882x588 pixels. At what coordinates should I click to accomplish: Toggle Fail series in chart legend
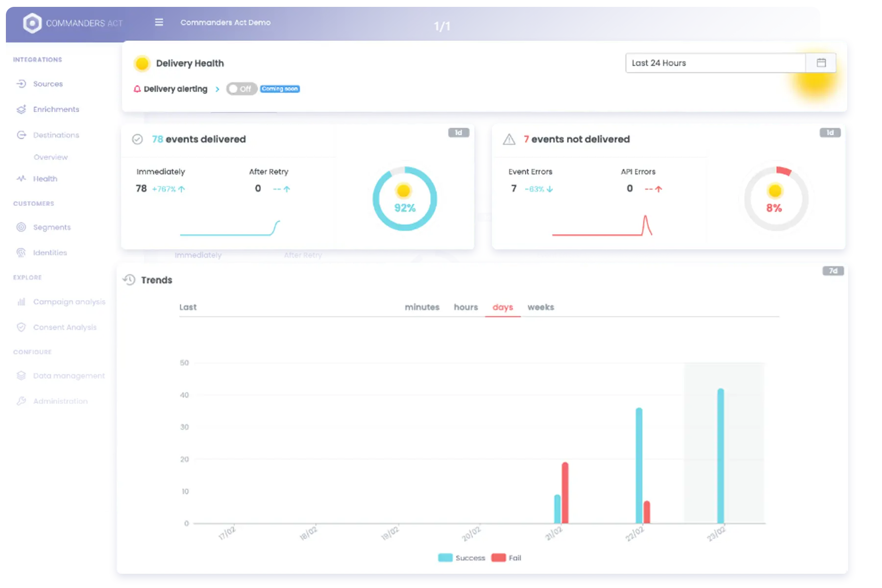(507, 558)
